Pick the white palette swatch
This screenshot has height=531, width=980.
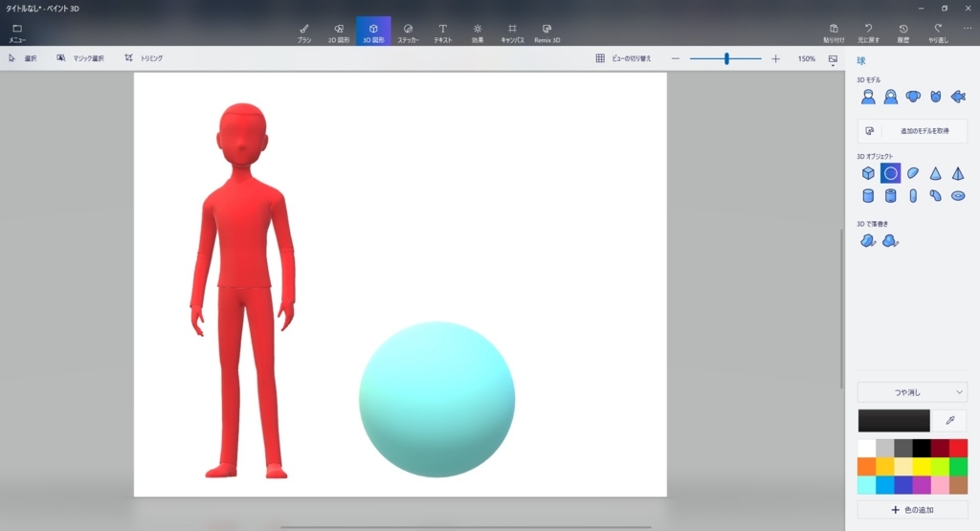(866, 448)
